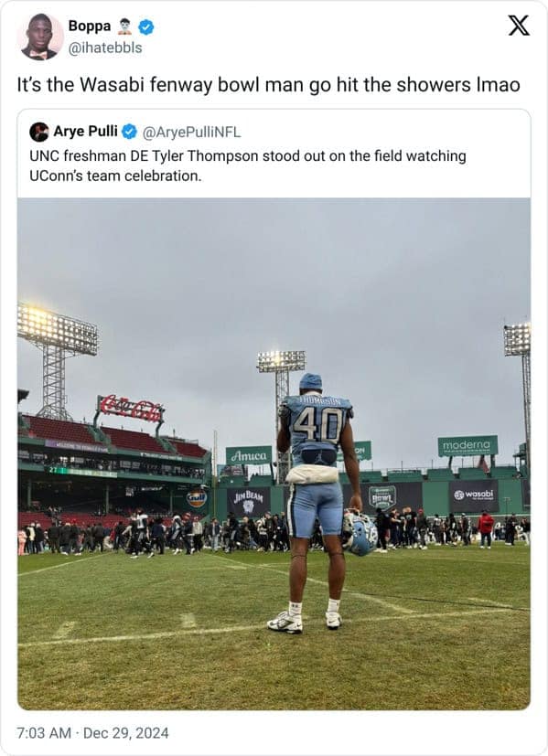The image size is (548, 756).
Task: Click the wasabi logo on the scoreboard
Action: tap(473, 492)
